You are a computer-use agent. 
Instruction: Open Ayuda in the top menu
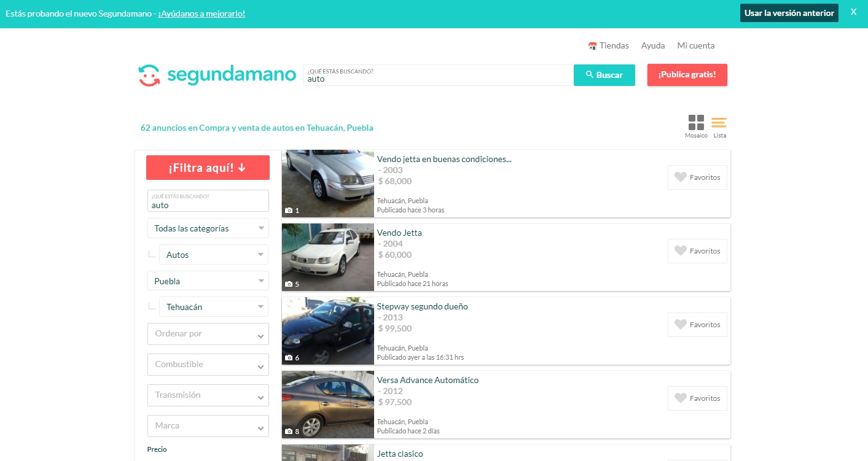[653, 45]
